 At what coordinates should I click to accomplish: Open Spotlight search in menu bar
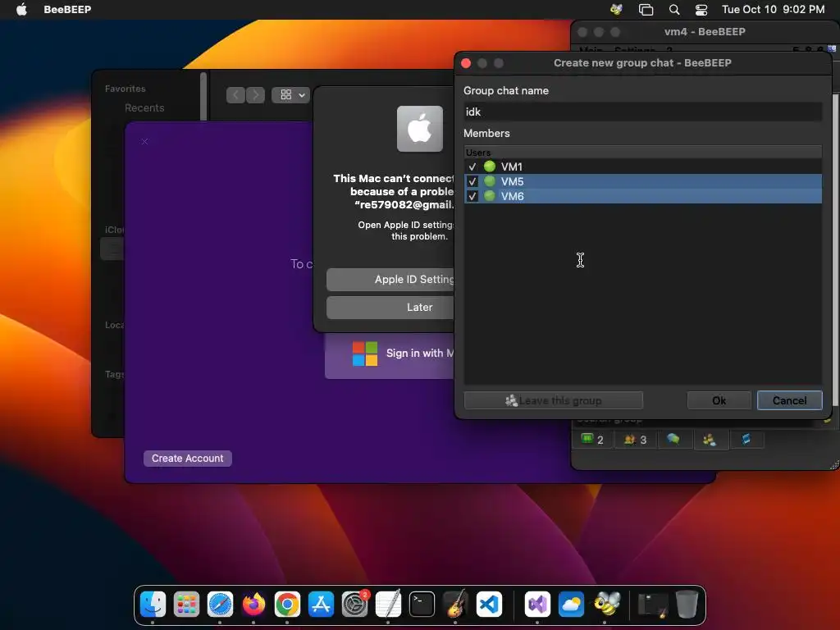(674, 10)
